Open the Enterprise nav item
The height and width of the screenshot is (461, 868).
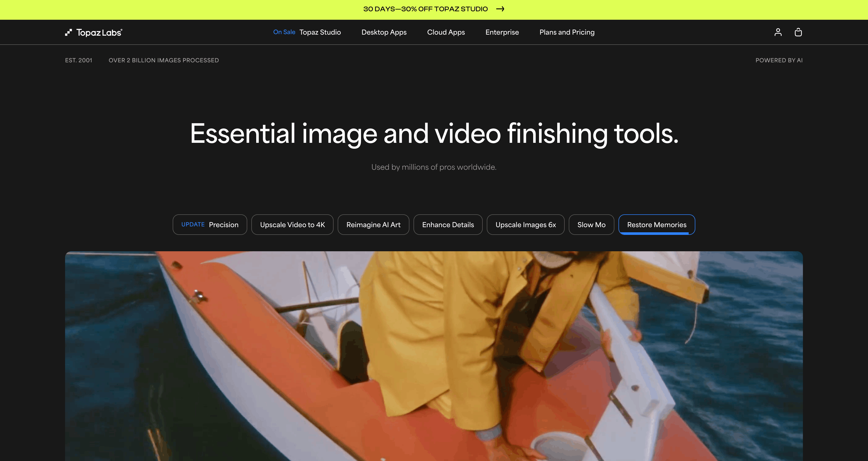coord(502,32)
